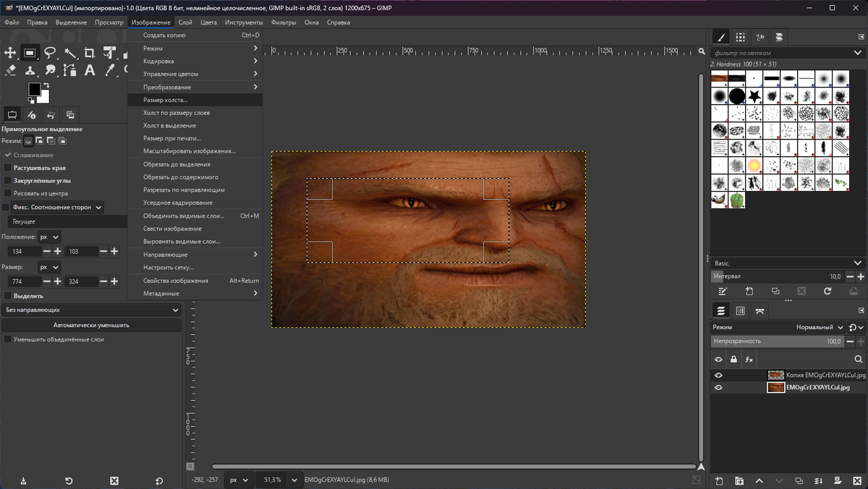Switch to the Patterns tab
The height and width of the screenshot is (489, 868).
click(741, 37)
